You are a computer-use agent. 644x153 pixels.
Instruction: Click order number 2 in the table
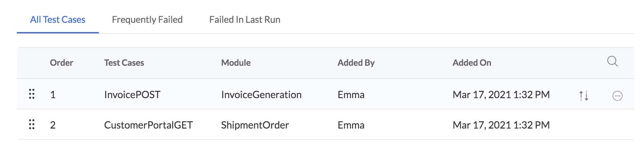point(53,125)
